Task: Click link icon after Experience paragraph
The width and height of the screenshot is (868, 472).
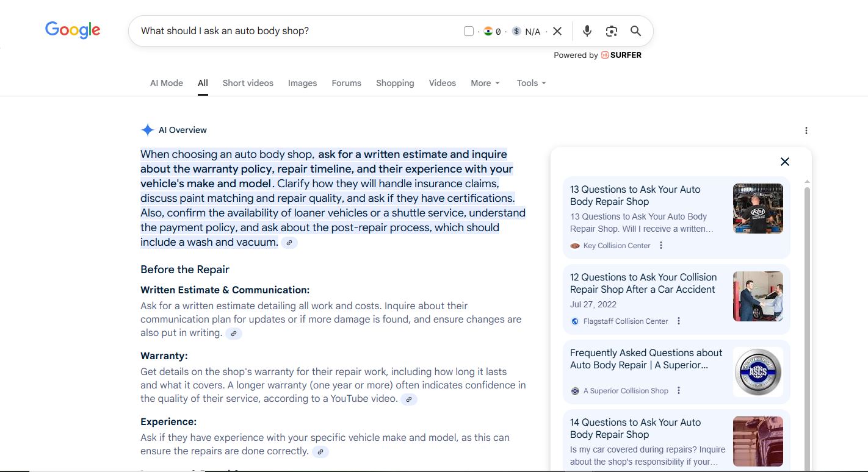Action: (320, 452)
